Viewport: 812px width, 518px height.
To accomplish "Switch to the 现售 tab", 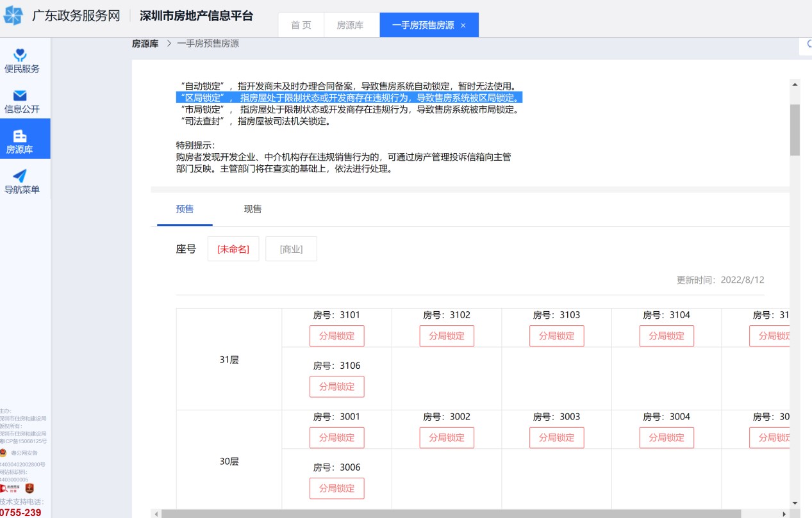I will pos(253,209).
